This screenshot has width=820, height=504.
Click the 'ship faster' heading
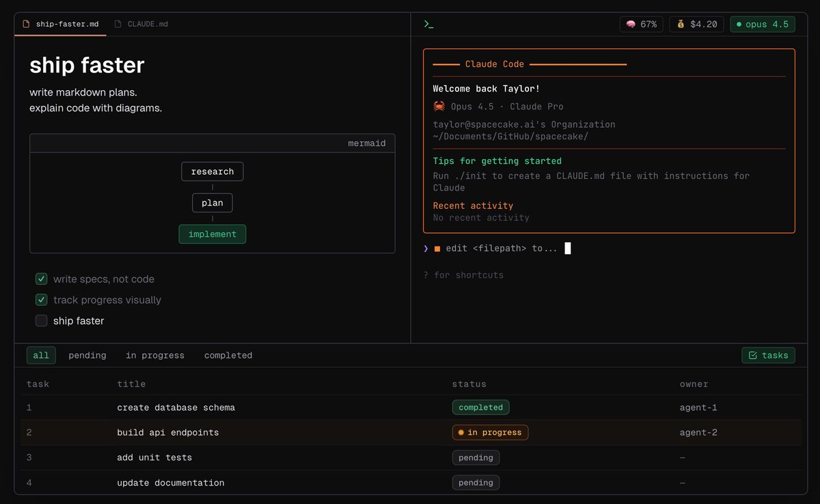tap(87, 65)
